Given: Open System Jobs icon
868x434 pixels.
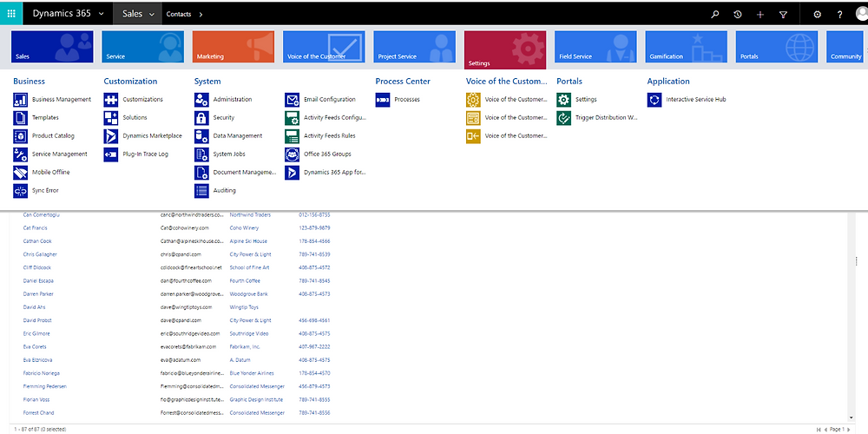Looking at the screenshot, I should point(201,155).
